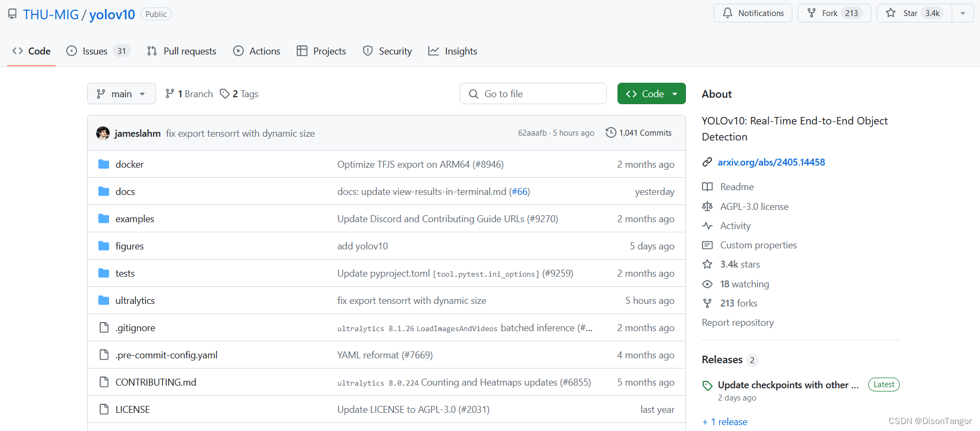Image resolution: width=980 pixels, height=431 pixels.
Task: Click the tag icon beside latest release
Action: pyautogui.click(x=707, y=386)
